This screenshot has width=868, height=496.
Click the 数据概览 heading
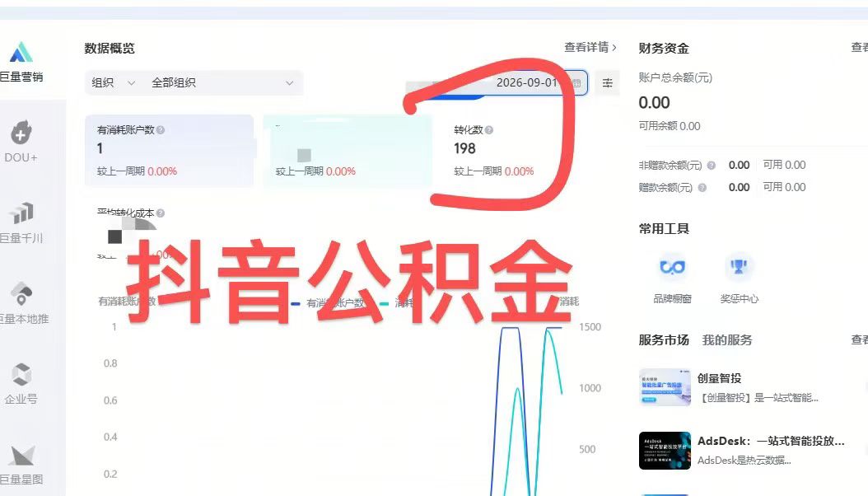(110, 48)
